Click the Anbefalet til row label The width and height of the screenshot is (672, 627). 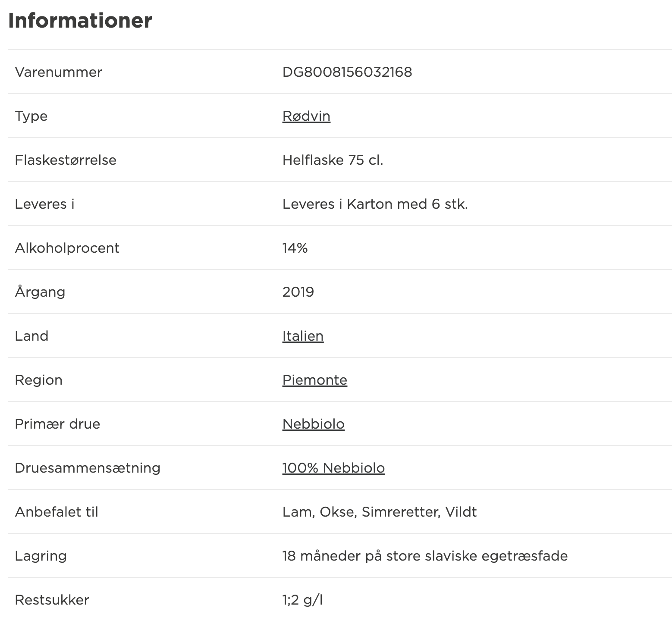click(x=57, y=512)
